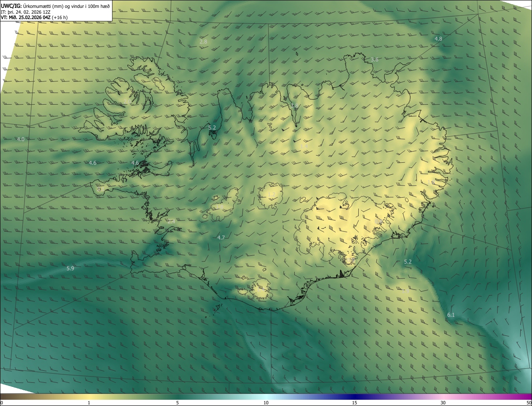Screen dimensions: 532x406
Task: Click the color scale tick labeled 30
Action: pos(443,403)
